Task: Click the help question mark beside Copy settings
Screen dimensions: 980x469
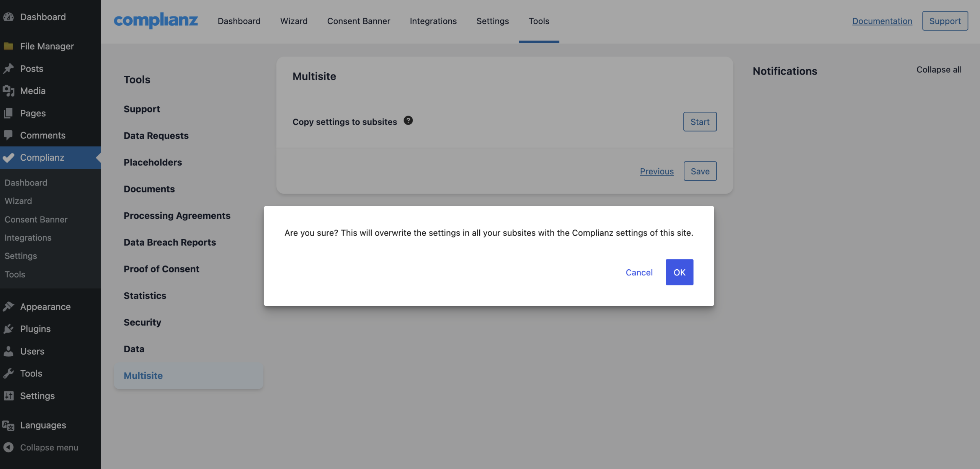Action: coord(408,121)
